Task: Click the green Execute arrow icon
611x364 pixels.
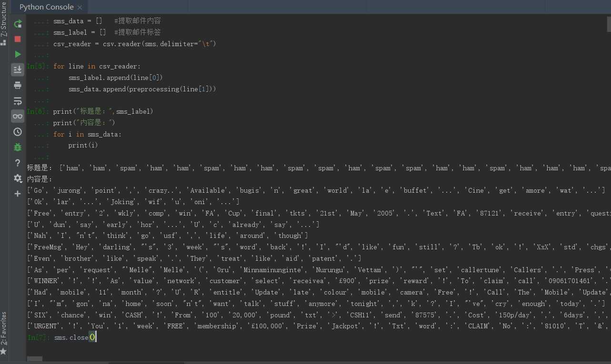Action: click(18, 54)
